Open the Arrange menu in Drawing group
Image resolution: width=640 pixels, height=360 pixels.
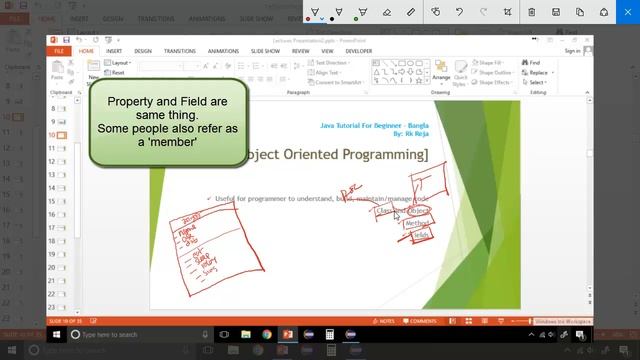coord(441,72)
